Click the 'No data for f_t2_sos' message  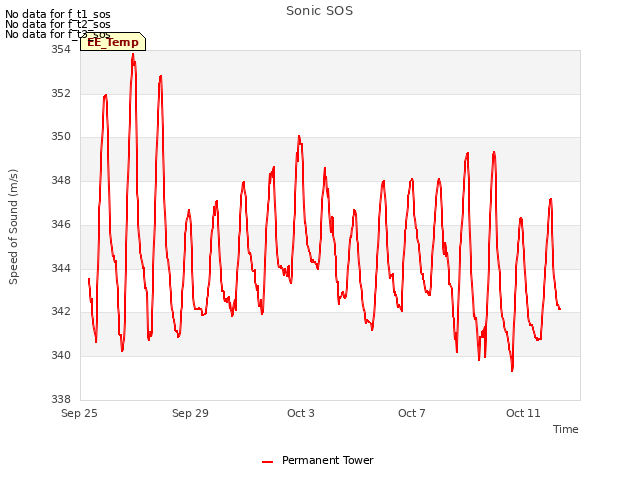click(x=58, y=24)
